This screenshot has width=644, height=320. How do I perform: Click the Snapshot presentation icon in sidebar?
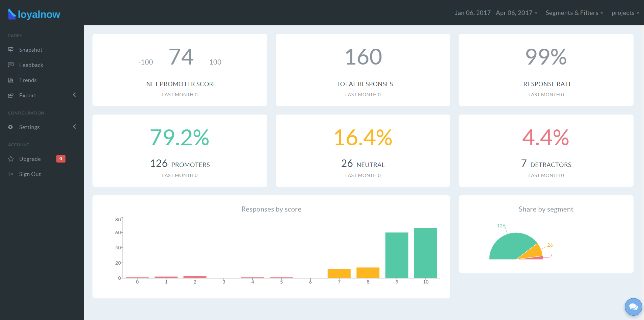coord(11,50)
